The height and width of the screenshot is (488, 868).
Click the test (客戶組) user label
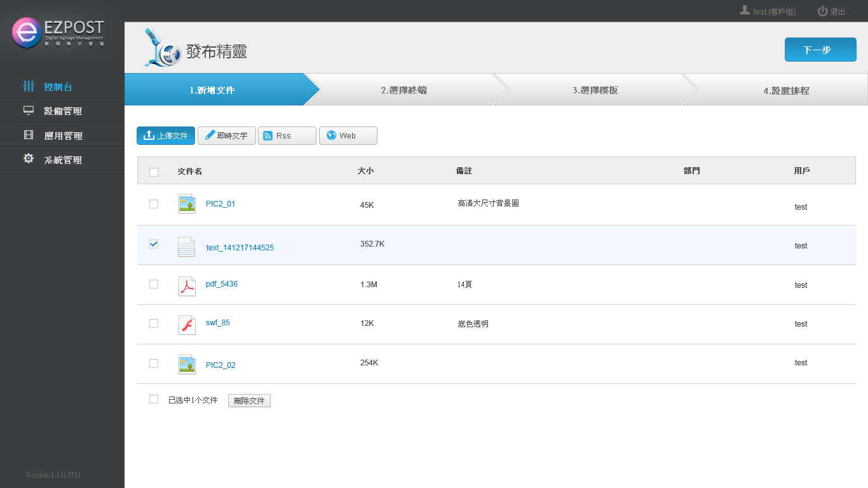pyautogui.click(x=775, y=12)
